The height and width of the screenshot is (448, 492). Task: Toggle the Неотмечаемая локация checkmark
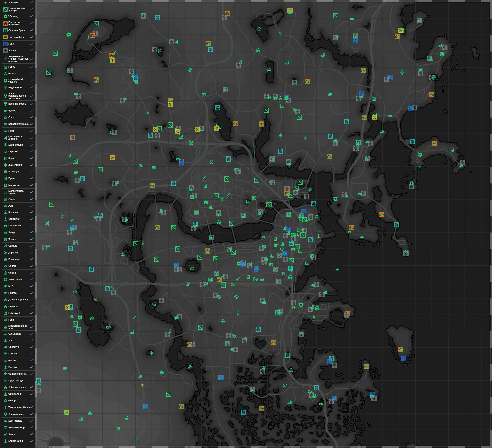coord(31,10)
